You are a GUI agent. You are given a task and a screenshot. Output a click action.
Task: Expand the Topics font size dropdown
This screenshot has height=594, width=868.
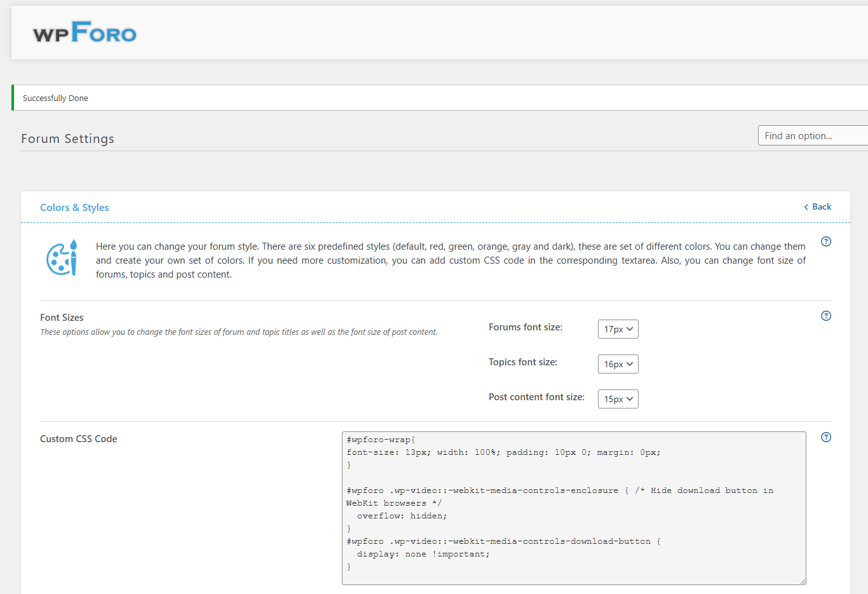618,364
